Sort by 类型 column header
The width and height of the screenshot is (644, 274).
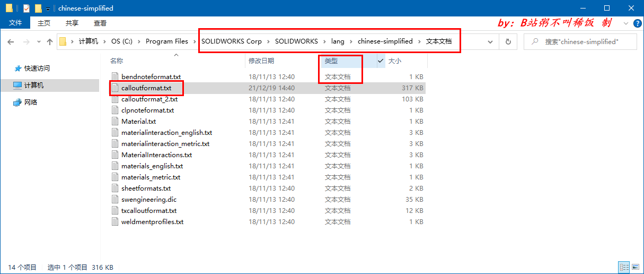click(x=331, y=61)
